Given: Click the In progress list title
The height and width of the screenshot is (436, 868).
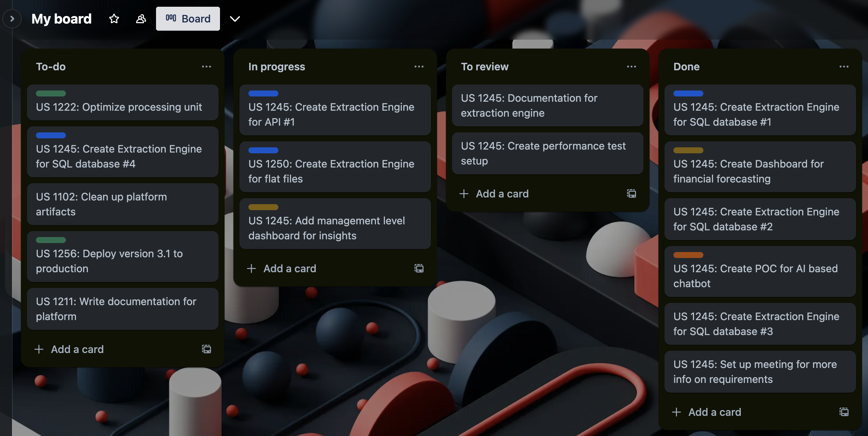Looking at the screenshot, I should coord(277,67).
